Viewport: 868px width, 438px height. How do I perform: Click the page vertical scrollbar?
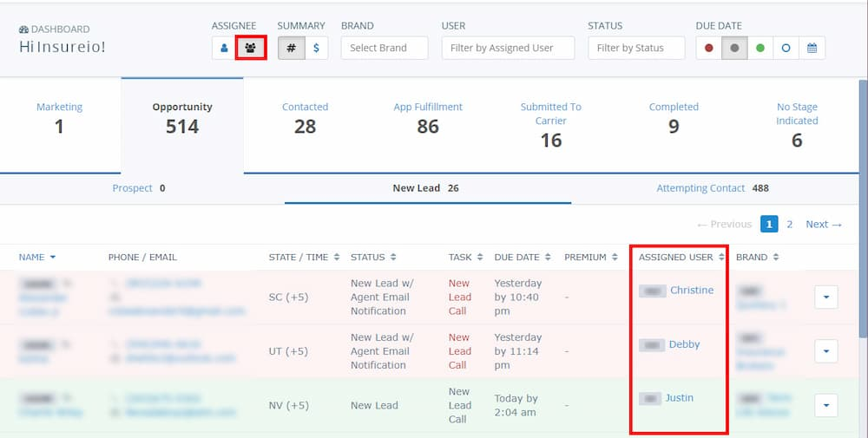pyautogui.click(x=863, y=207)
